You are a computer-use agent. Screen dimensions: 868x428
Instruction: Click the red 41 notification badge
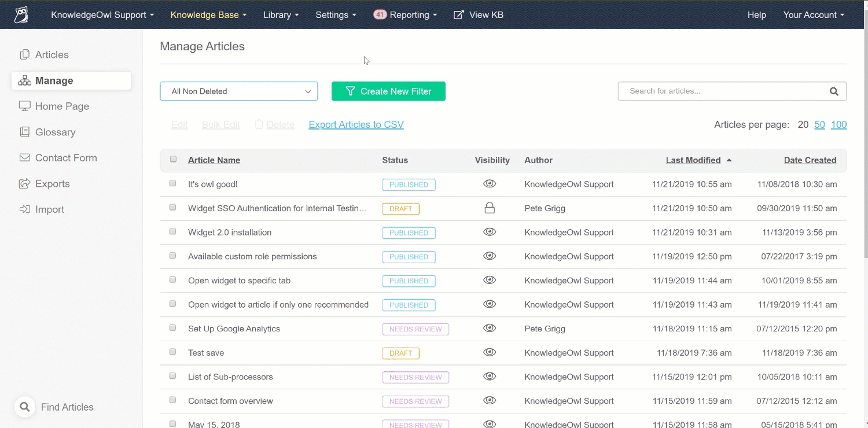pyautogui.click(x=380, y=14)
